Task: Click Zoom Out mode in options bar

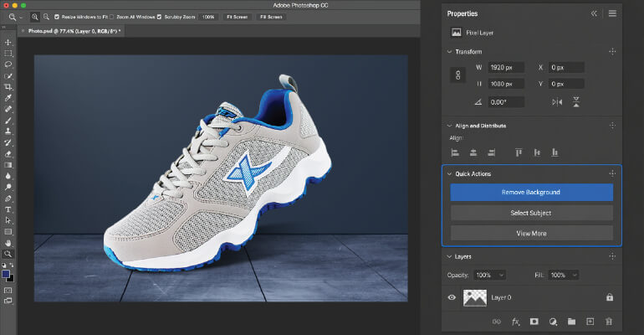Action: click(46, 17)
